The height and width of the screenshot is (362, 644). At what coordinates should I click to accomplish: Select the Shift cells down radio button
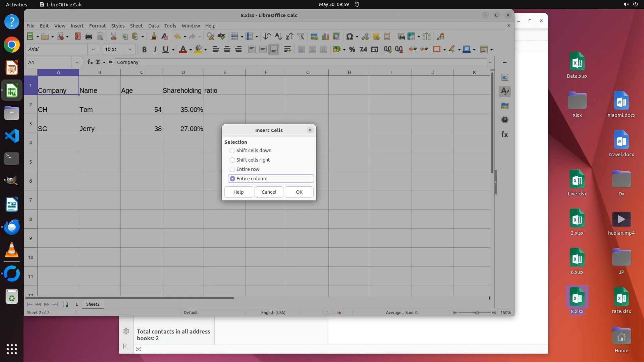coord(232,150)
